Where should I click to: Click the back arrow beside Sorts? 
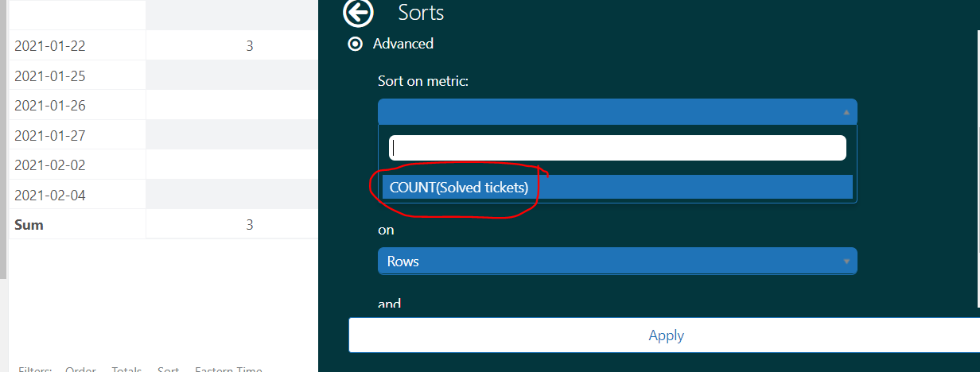pyautogui.click(x=359, y=13)
